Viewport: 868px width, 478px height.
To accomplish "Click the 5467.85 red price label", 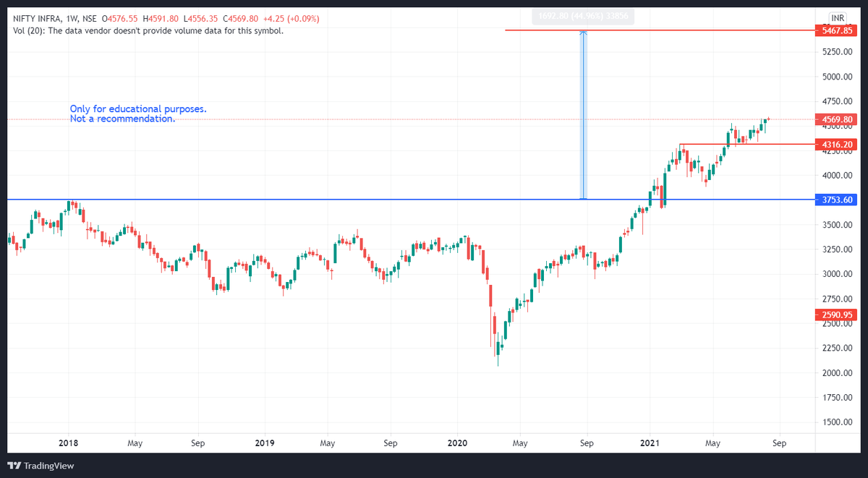I will (835, 30).
